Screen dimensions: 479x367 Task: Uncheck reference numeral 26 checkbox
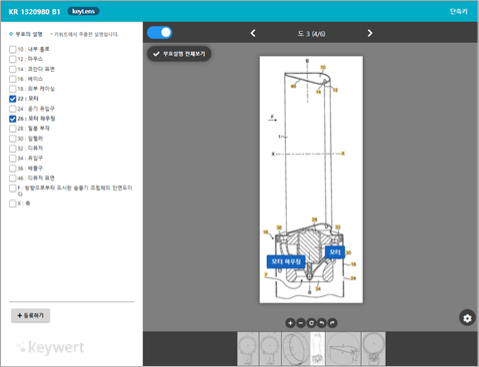coord(13,119)
